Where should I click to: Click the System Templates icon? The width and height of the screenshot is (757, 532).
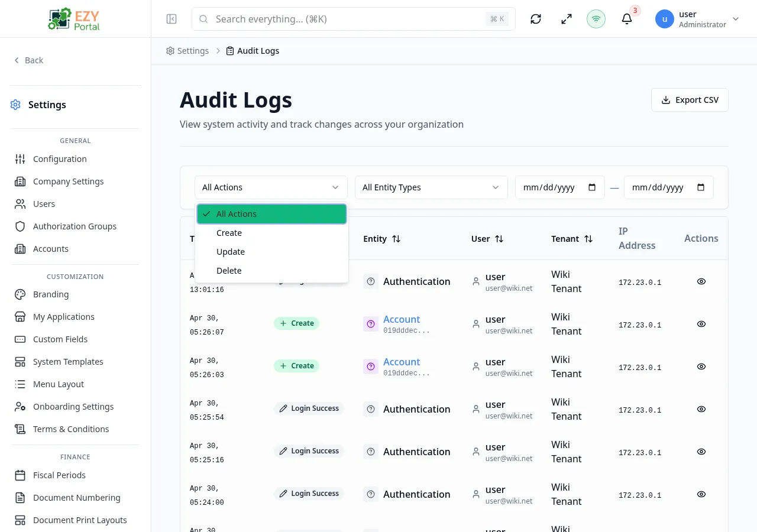pyautogui.click(x=20, y=362)
